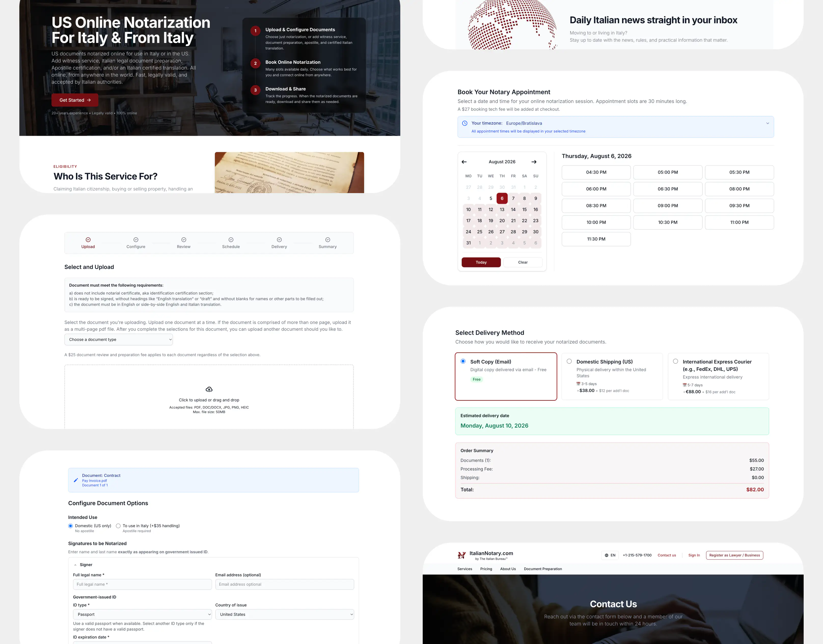Click the Schedule step check icon
Viewport: 823px width, 644px height.
point(231,240)
